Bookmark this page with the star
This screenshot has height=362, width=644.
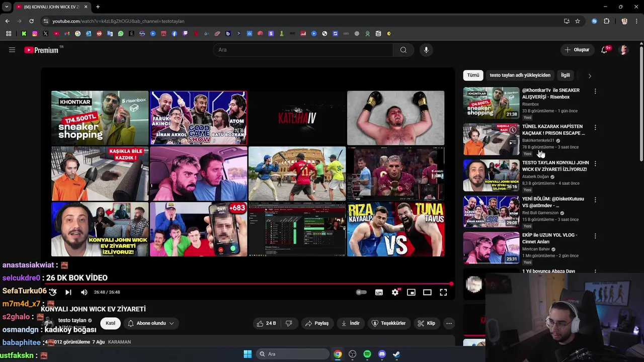tap(578, 21)
